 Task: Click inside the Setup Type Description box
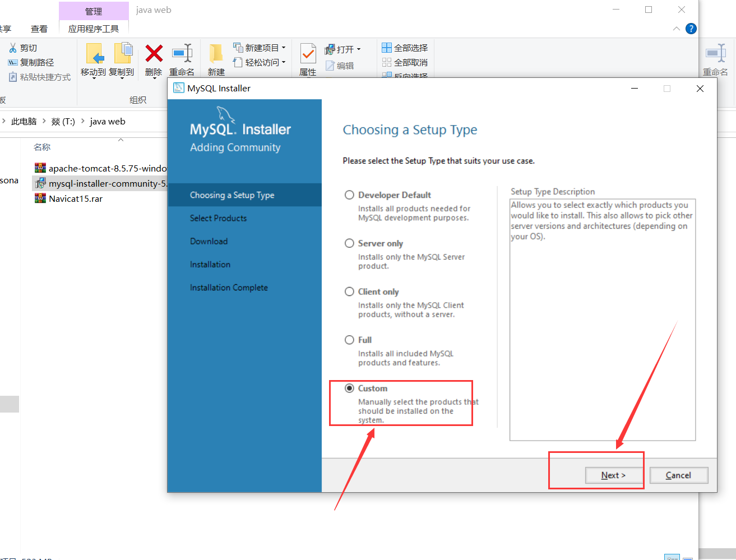click(603, 320)
